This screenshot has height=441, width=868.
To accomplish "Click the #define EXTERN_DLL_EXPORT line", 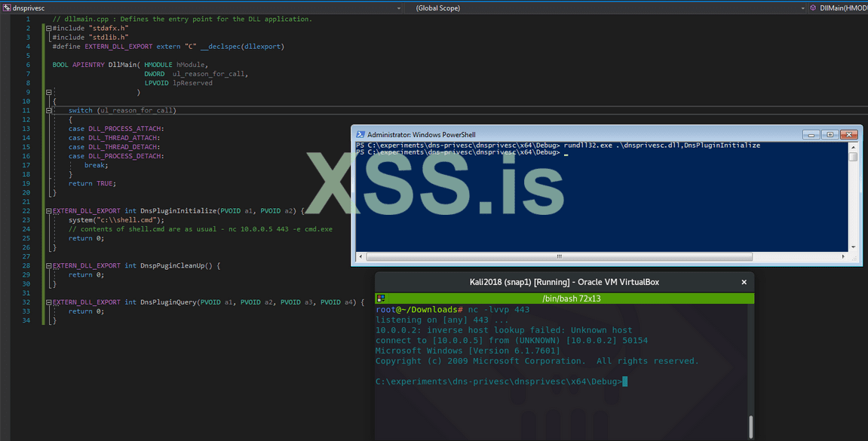I will click(x=168, y=47).
